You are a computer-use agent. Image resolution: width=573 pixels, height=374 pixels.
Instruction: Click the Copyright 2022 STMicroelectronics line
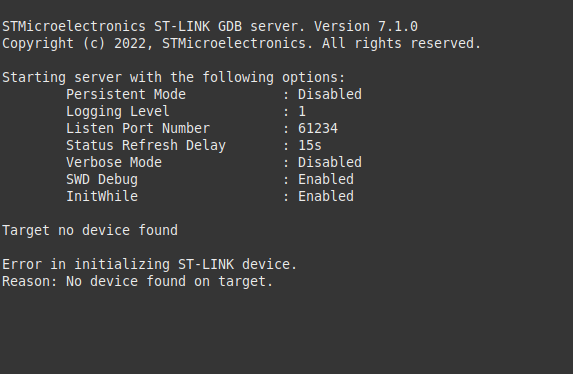point(242,44)
